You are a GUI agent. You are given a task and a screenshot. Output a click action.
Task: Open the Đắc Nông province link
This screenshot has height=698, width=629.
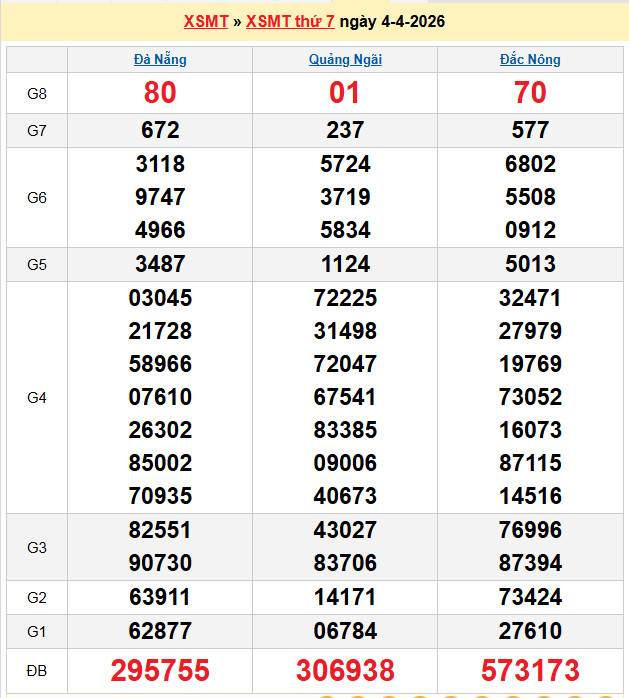[x=530, y=59]
